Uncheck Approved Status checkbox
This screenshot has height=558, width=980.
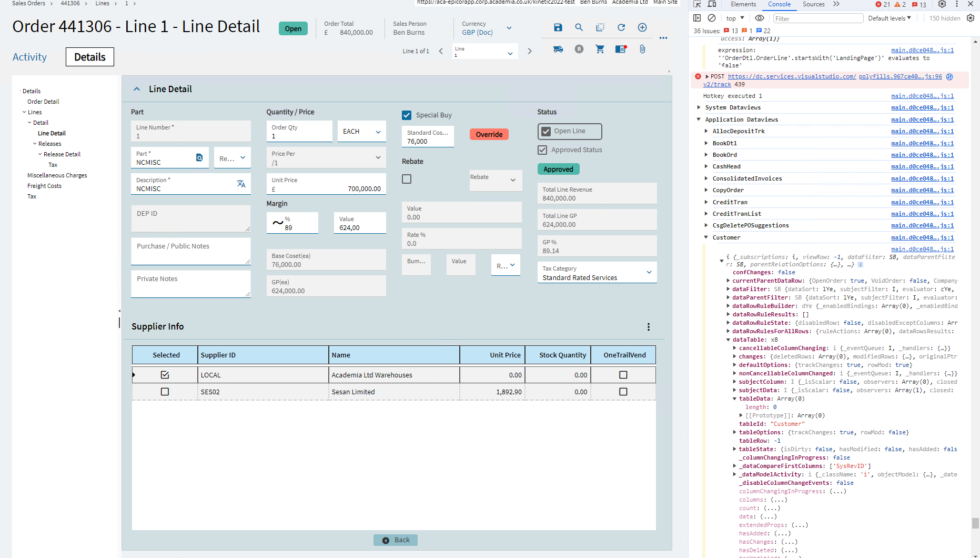point(542,150)
